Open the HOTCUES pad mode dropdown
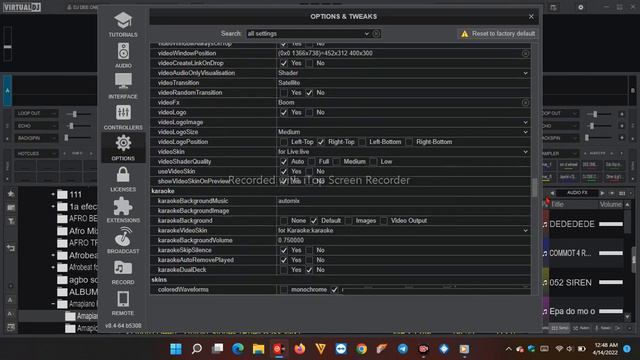640x360 pixels. [x=36, y=153]
